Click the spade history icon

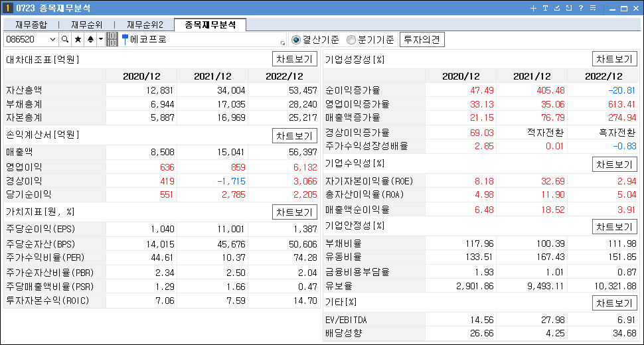90,39
